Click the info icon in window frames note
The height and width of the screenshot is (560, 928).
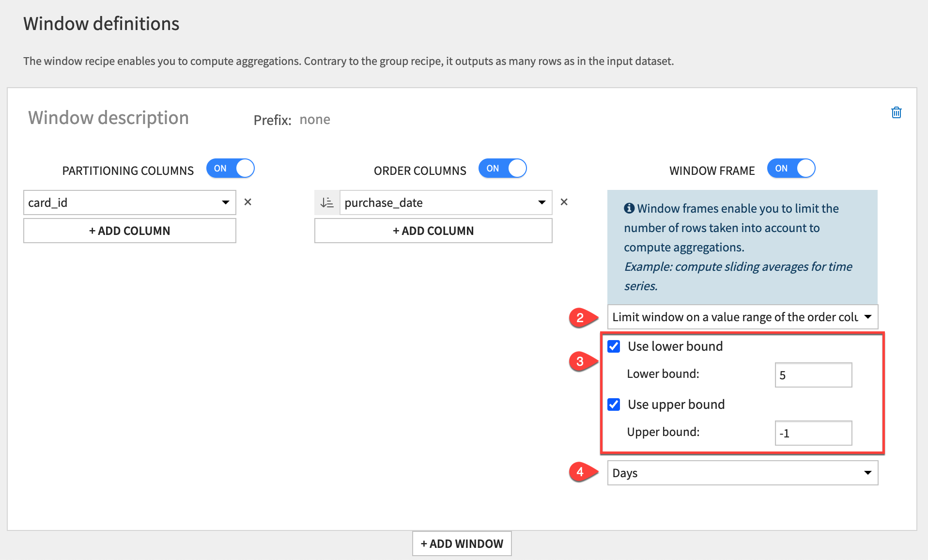pyautogui.click(x=629, y=208)
